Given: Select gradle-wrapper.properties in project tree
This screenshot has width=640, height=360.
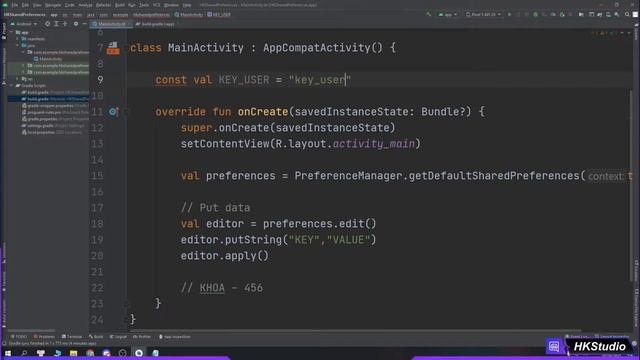Looking at the screenshot, I should click(x=55, y=106).
